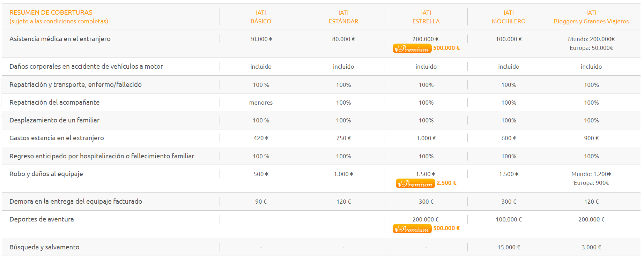Click the Premium badge in Robo y daños row
The width and height of the screenshot is (644, 256).
click(x=415, y=183)
